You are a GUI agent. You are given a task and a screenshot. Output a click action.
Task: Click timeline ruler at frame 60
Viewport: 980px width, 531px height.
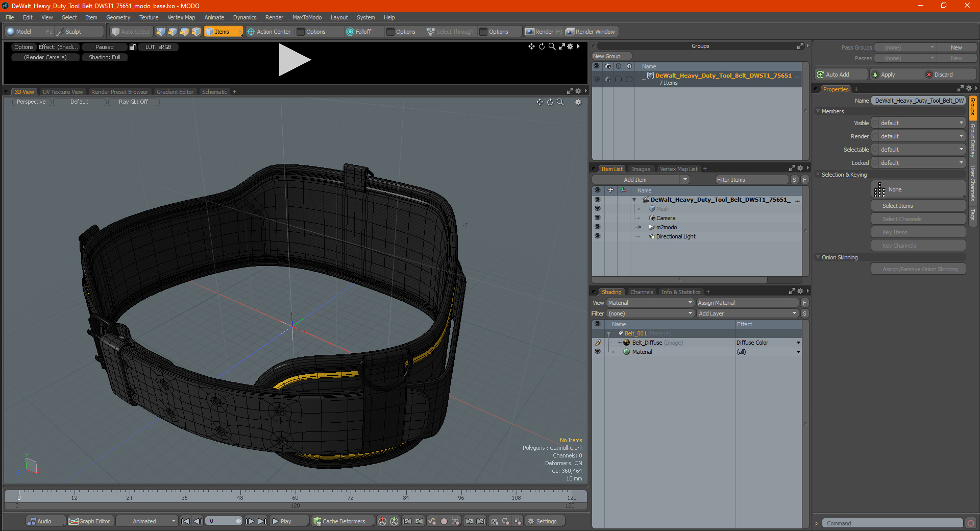click(295, 495)
